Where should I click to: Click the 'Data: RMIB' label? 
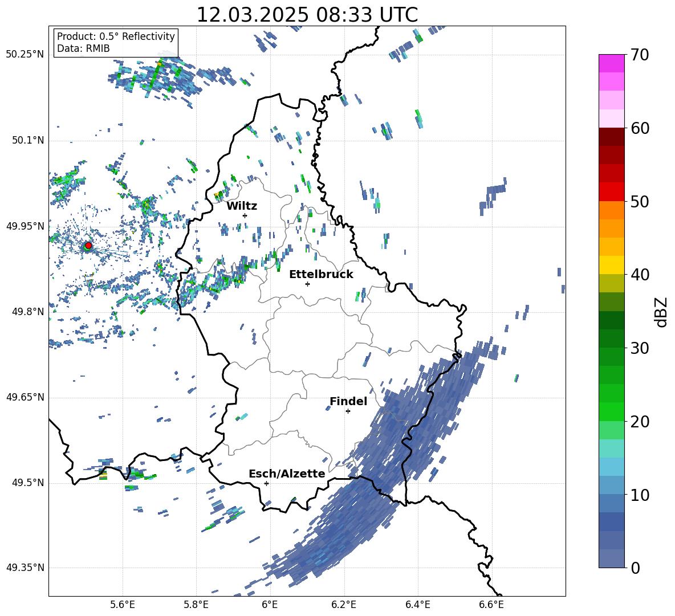(83, 48)
